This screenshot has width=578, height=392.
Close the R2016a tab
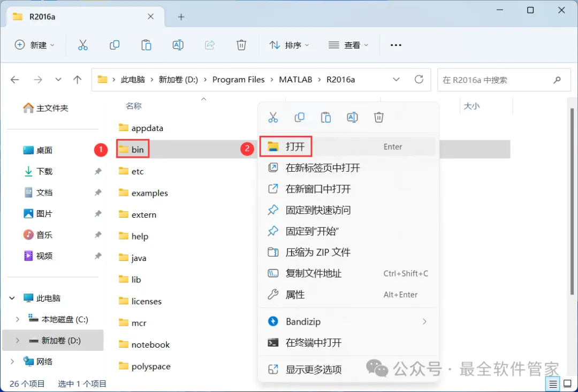(150, 17)
